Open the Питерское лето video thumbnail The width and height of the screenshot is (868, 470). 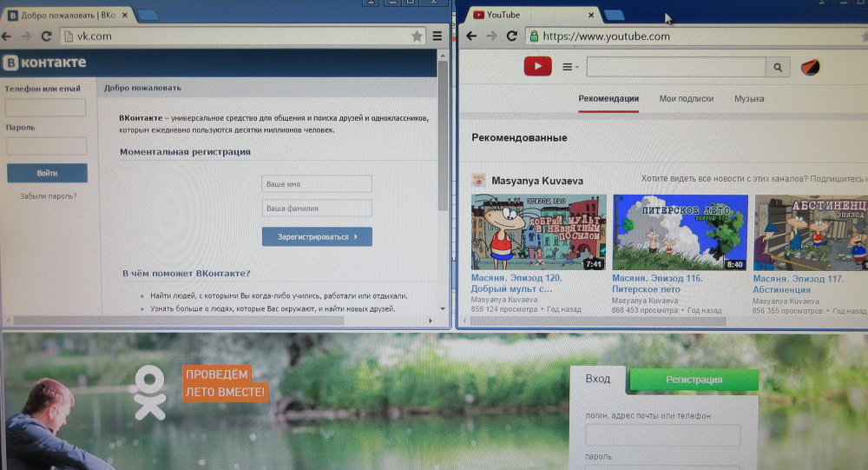(680, 232)
